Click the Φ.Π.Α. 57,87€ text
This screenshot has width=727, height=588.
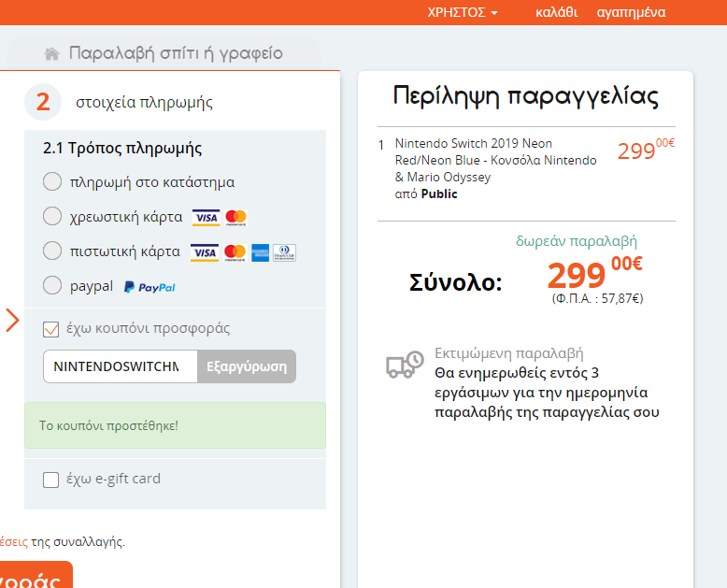pos(597,298)
